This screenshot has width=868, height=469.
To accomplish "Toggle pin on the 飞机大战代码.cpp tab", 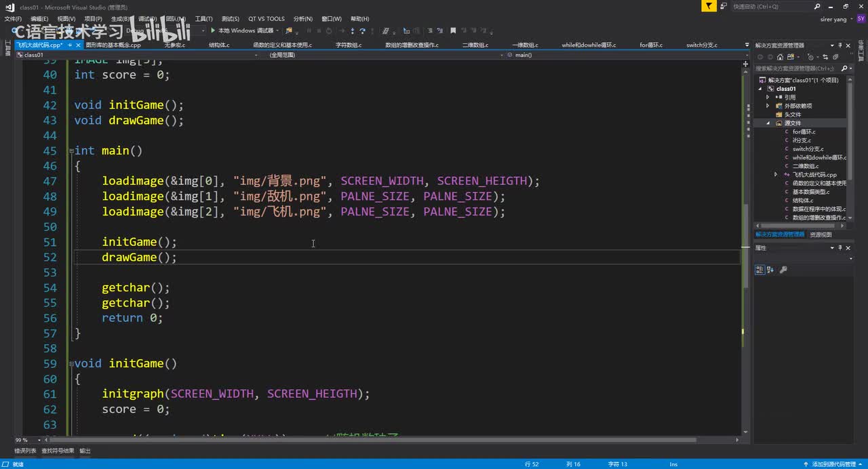I will pyautogui.click(x=70, y=45).
